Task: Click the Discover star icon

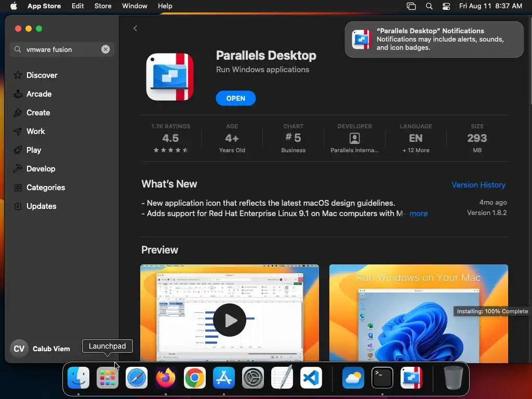Action: tap(18, 75)
